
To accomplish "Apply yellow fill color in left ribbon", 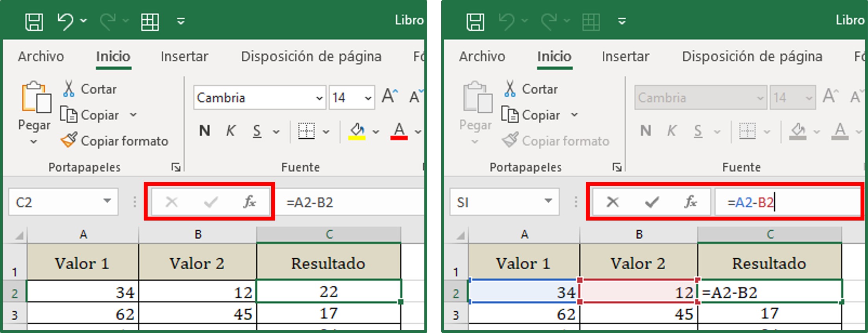I will [357, 131].
